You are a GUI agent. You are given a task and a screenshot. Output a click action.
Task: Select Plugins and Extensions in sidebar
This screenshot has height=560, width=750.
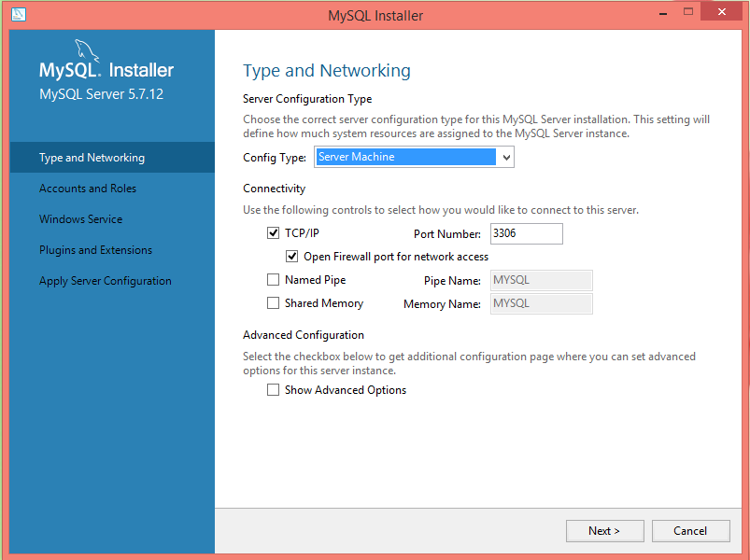95,250
